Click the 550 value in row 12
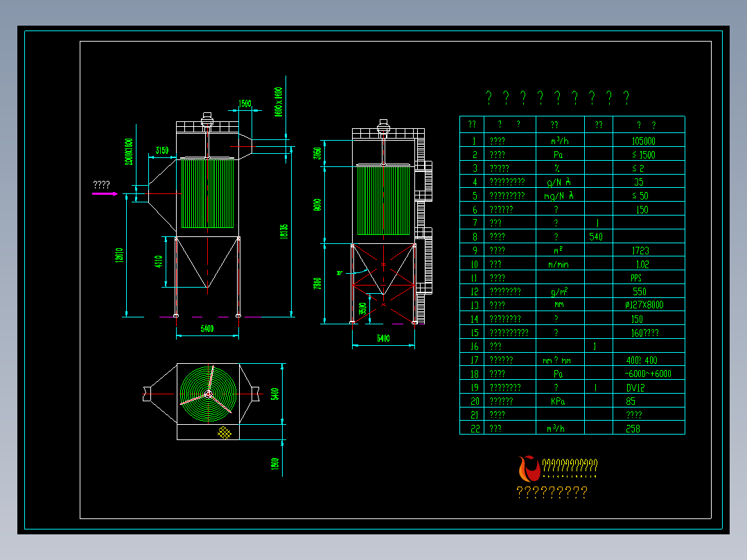Viewport: 747px width, 560px height. (x=640, y=292)
